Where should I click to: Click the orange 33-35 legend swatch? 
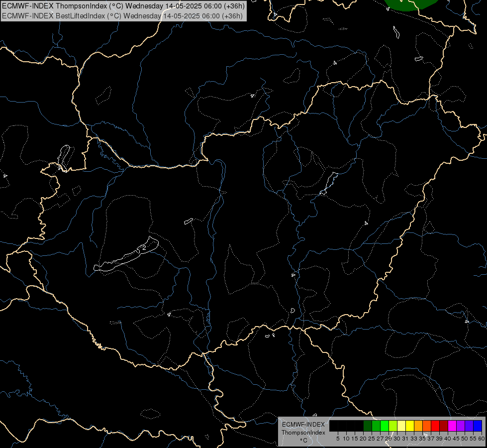point(418,426)
